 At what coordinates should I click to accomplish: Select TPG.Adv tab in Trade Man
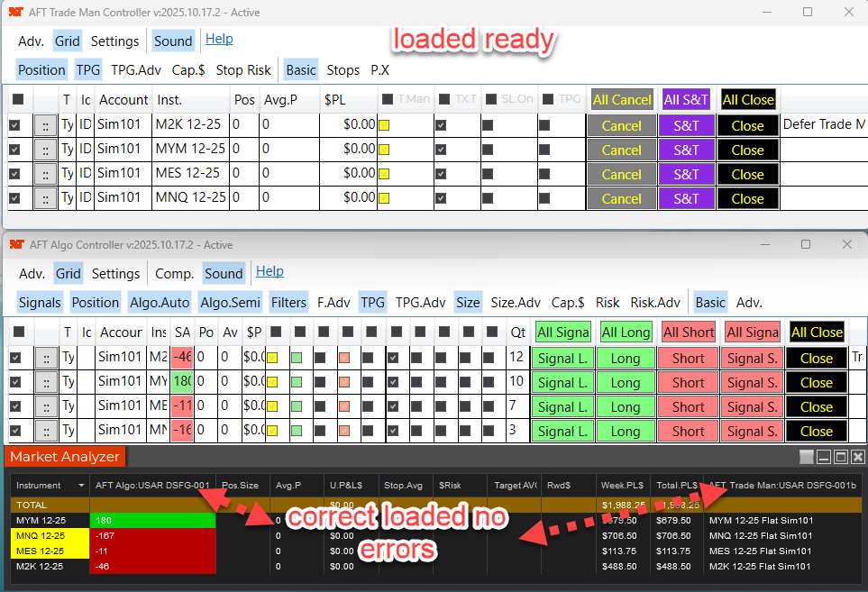136,70
